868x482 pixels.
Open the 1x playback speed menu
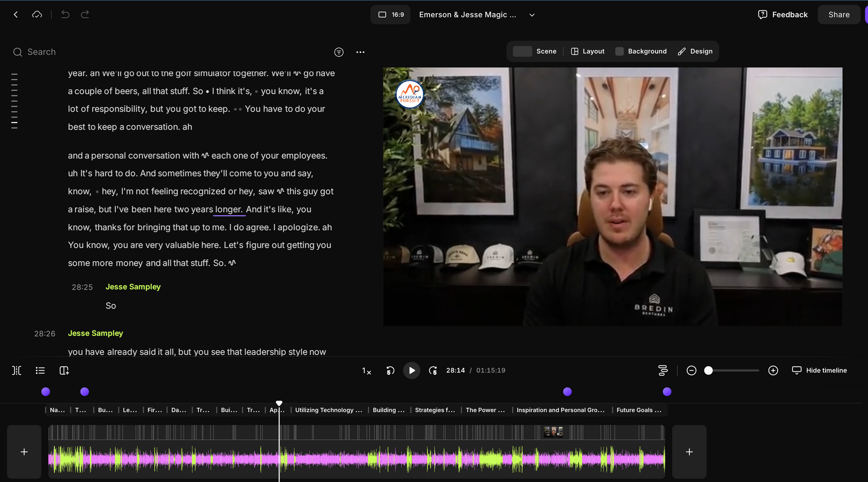tap(366, 371)
